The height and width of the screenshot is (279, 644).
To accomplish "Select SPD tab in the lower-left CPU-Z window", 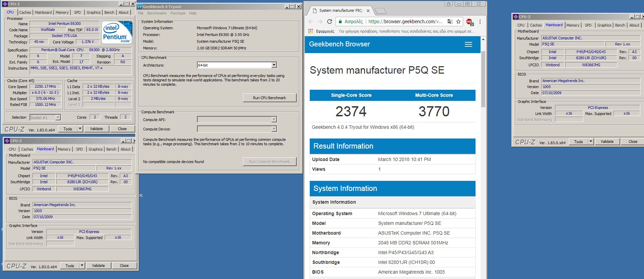I will tap(80, 149).
